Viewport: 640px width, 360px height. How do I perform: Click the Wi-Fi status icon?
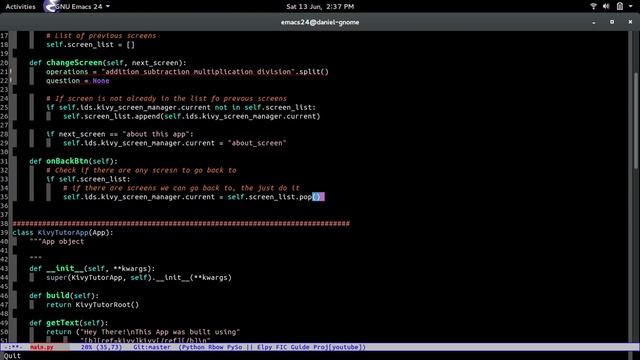click(593, 6)
